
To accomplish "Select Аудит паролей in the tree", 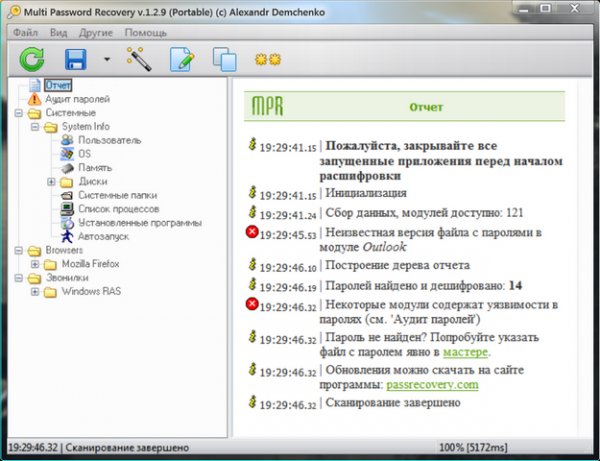I will tap(78, 99).
